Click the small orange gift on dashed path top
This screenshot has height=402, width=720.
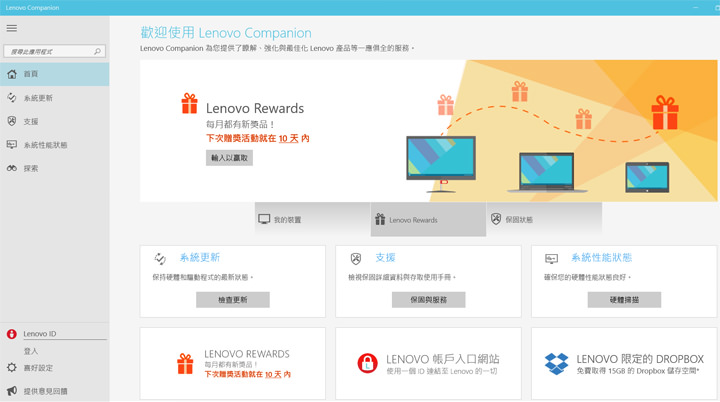(x=520, y=91)
